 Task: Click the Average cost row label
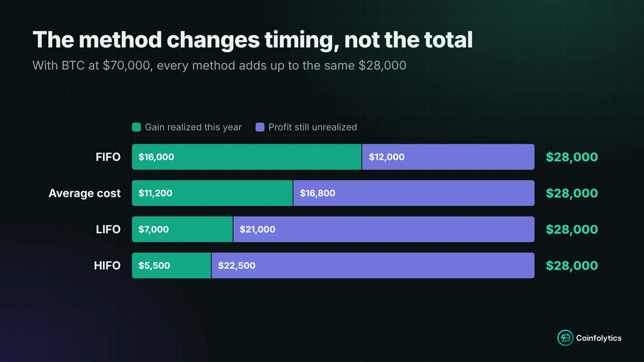click(85, 193)
